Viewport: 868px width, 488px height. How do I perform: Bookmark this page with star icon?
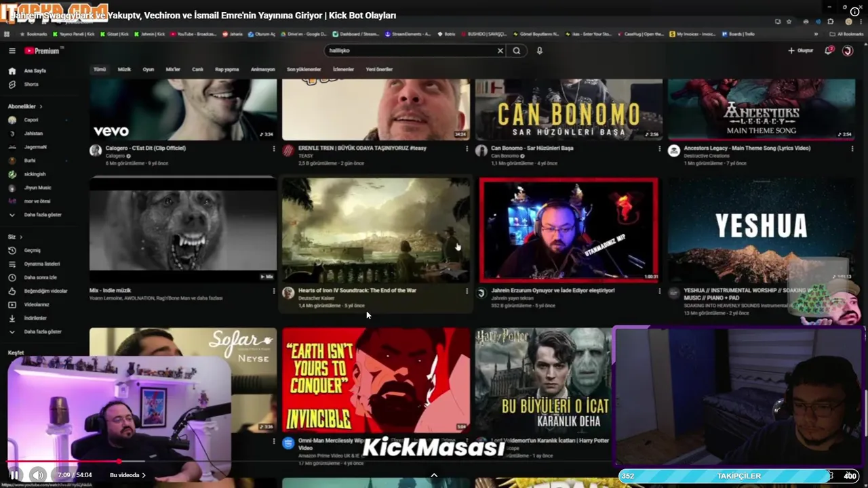click(x=789, y=22)
